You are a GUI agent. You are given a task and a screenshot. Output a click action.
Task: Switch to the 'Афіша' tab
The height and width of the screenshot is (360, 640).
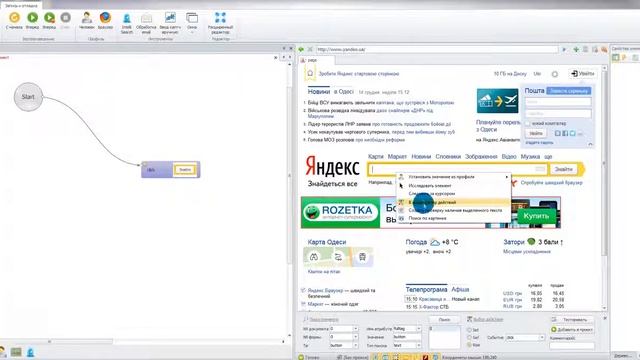coord(460,289)
